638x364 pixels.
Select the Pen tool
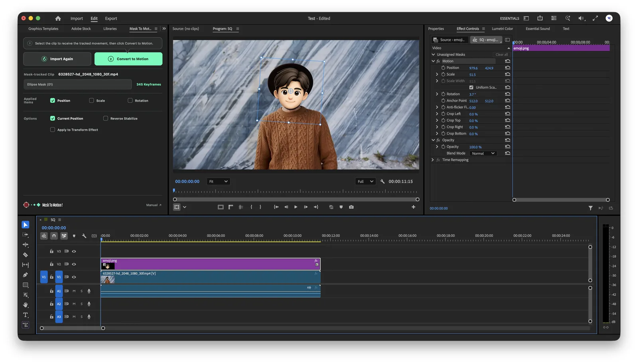tap(26, 275)
